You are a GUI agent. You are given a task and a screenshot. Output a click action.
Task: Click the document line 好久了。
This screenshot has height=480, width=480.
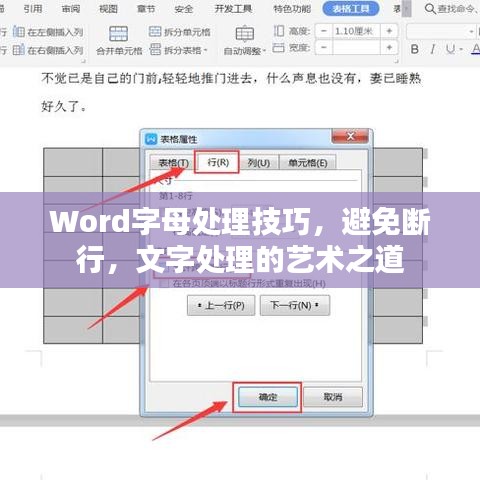pyautogui.click(x=64, y=107)
